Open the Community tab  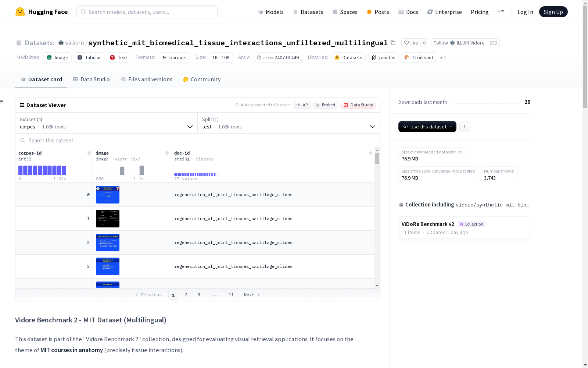[x=202, y=79]
